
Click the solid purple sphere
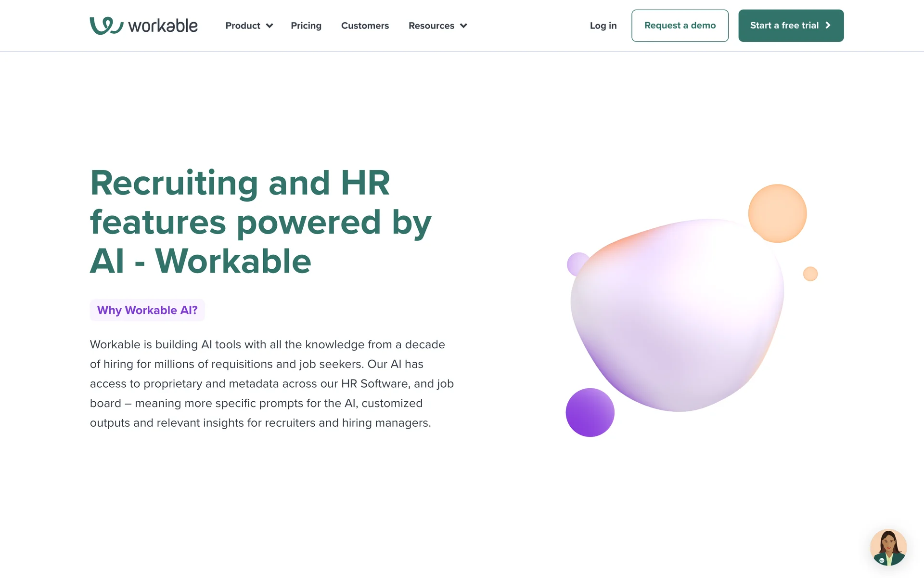pos(590,413)
